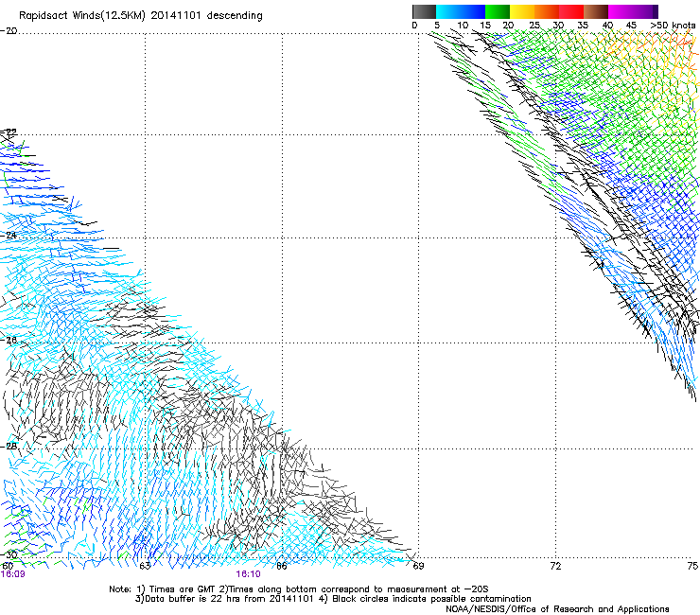
Task: Click the longitude label '75'
Action: [x=692, y=566]
